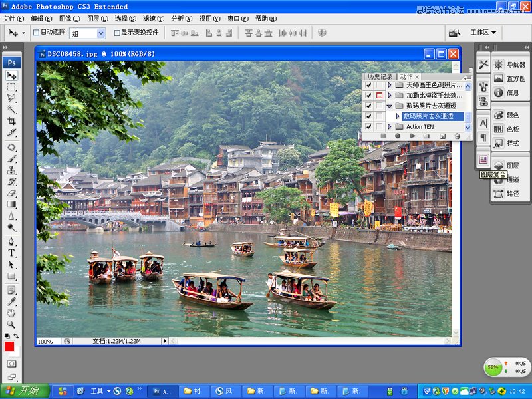This screenshot has height=399, width=532.
Task: Toggle the checkmark for the Action TEN set
Action: (368, 126)
